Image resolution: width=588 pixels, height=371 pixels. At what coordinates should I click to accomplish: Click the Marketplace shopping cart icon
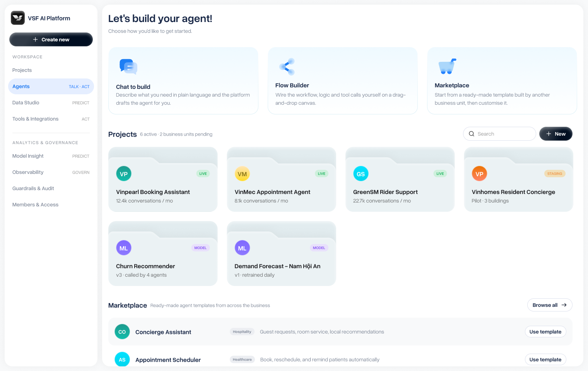(447, 66)
